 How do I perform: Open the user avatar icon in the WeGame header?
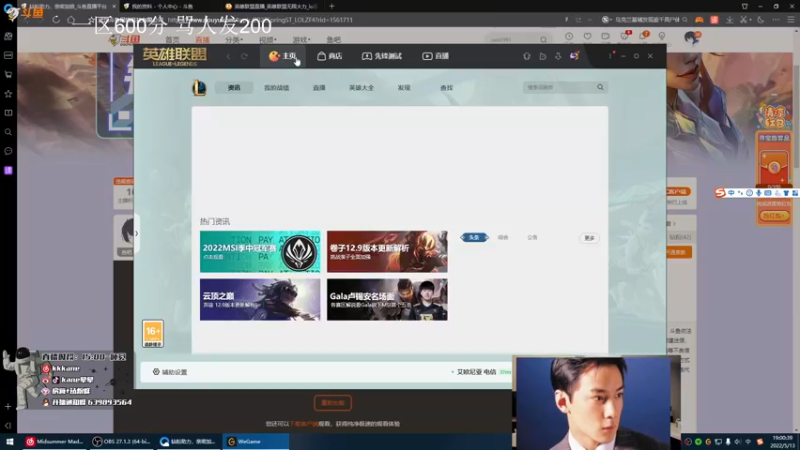[x=574, y=56]
